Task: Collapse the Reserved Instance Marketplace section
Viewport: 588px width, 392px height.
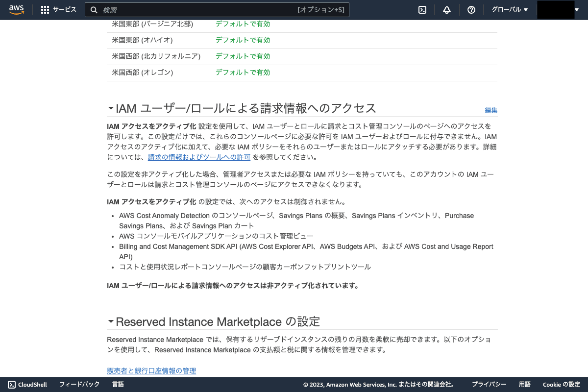Action: click(111, 322)
